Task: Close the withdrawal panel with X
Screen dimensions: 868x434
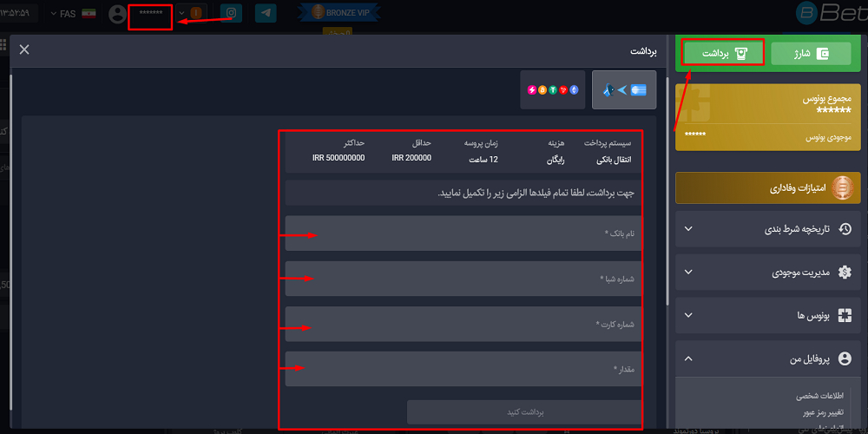Action: [x=24, y=49]
